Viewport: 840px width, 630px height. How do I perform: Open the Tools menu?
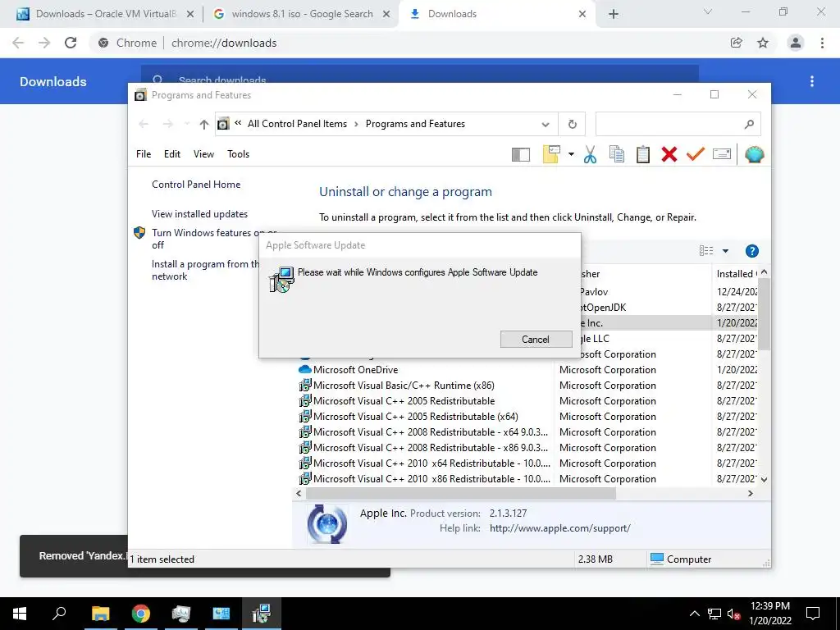pyautogui.click(x=238, y=154)
